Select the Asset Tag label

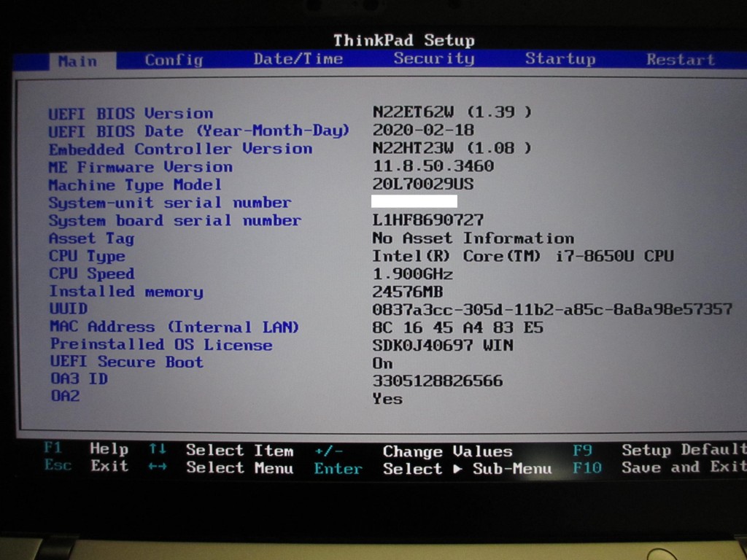pyautogui.click(x=91, y=238)
